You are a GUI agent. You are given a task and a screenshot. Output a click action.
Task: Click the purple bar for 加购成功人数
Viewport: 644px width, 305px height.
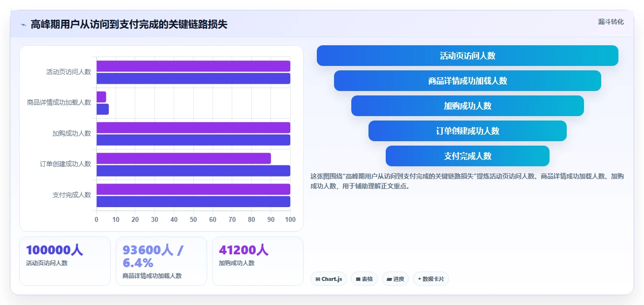point(193,127)
